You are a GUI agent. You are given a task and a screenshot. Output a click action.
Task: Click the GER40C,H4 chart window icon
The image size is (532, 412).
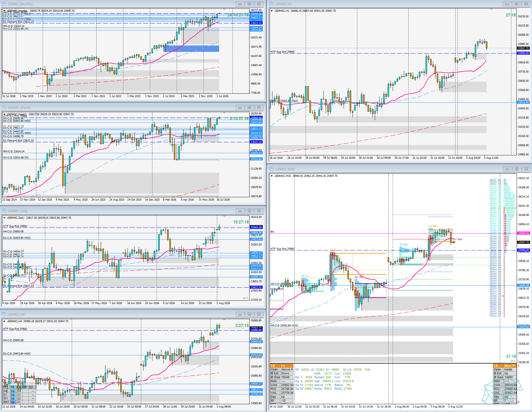point(4,314)
